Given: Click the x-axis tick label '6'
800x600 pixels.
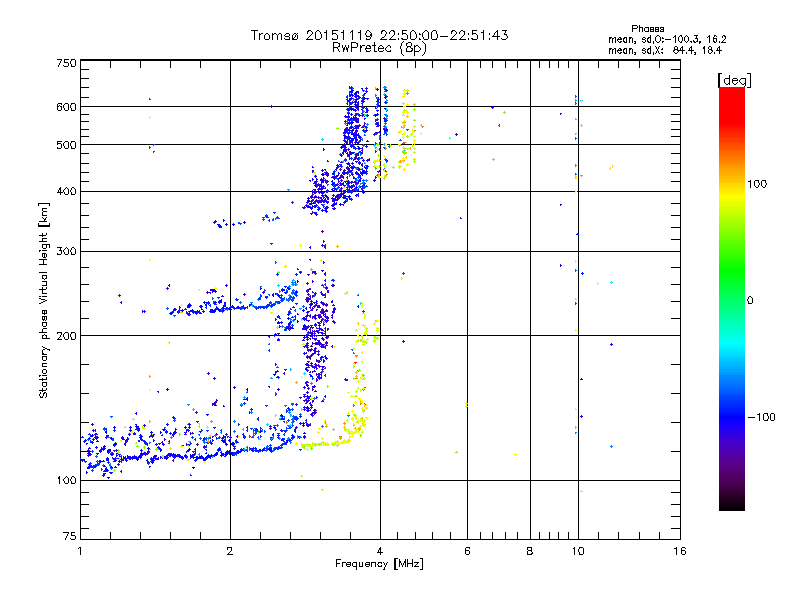Looking at the screenshot, I should [467, 551].
